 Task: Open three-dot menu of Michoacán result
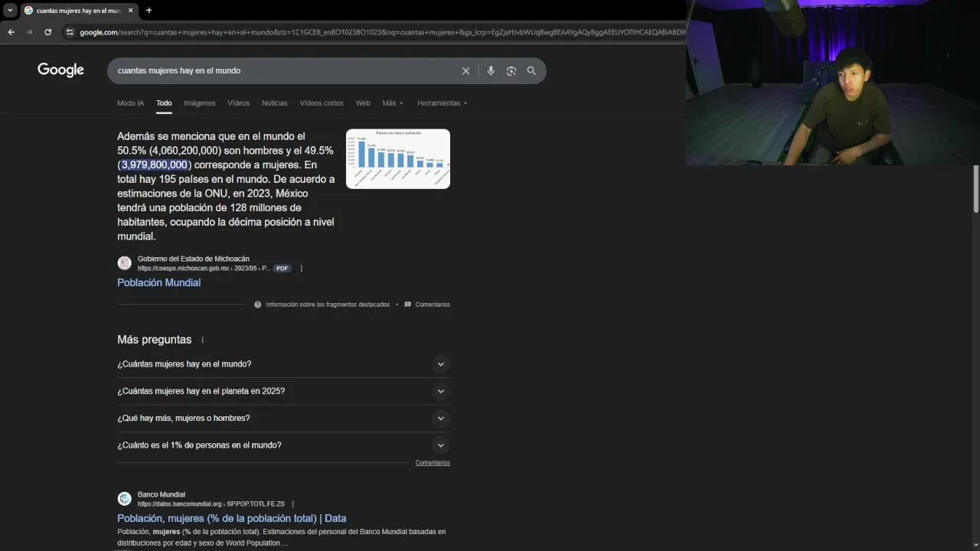tap(302, 269)
